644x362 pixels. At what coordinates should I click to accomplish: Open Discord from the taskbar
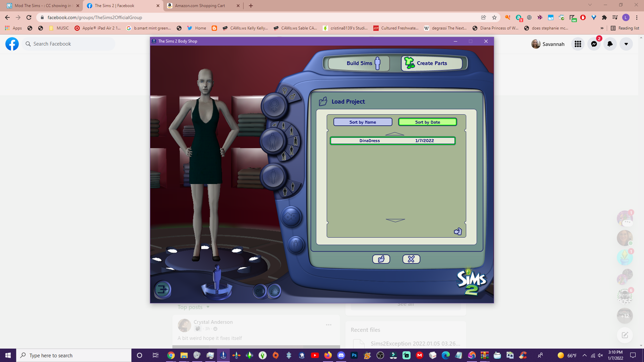[x=341, y=355]
